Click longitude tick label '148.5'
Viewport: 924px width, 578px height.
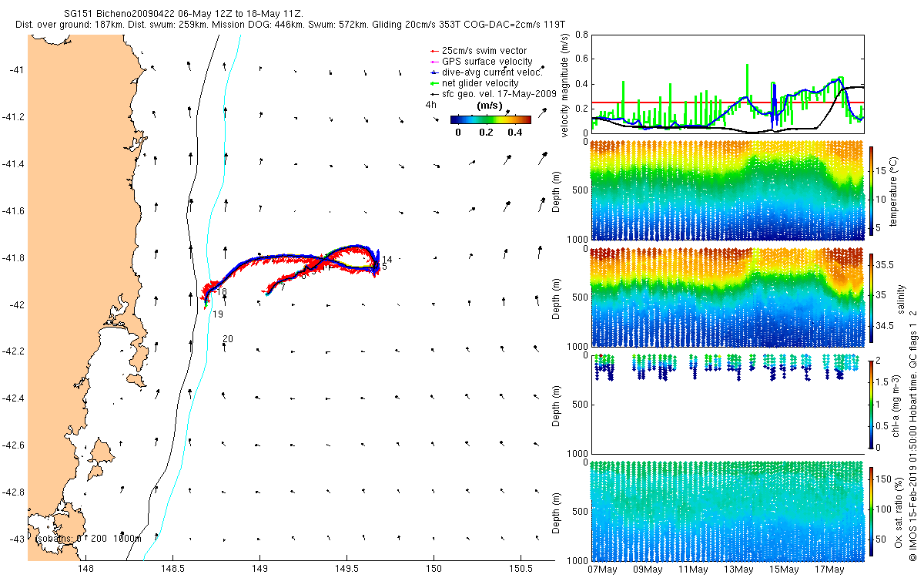(172, 570)
